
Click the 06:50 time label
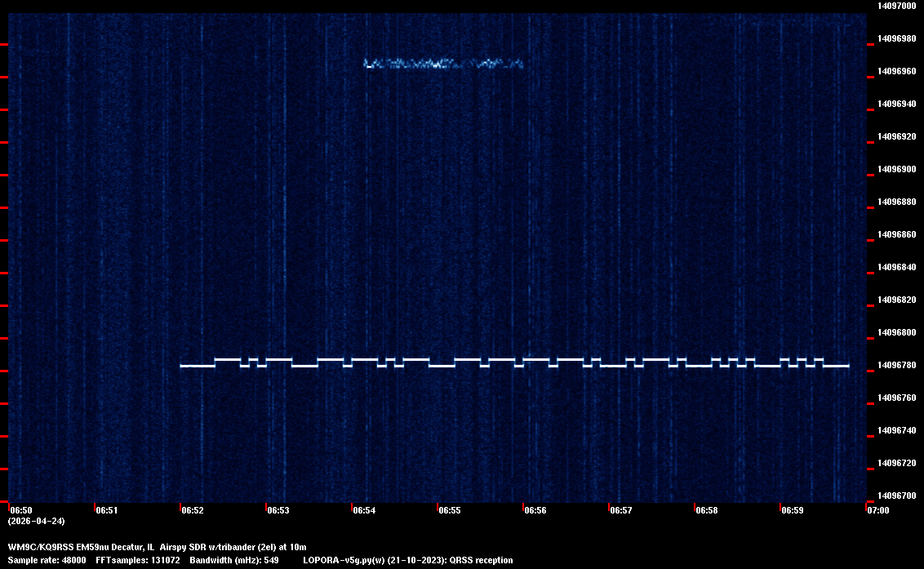click(x=21, y=510)
